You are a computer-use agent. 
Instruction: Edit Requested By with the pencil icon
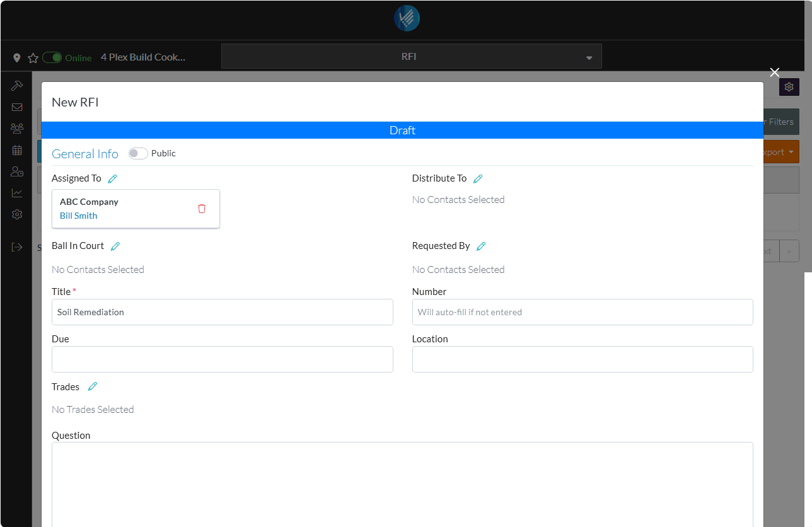point(481,246)
